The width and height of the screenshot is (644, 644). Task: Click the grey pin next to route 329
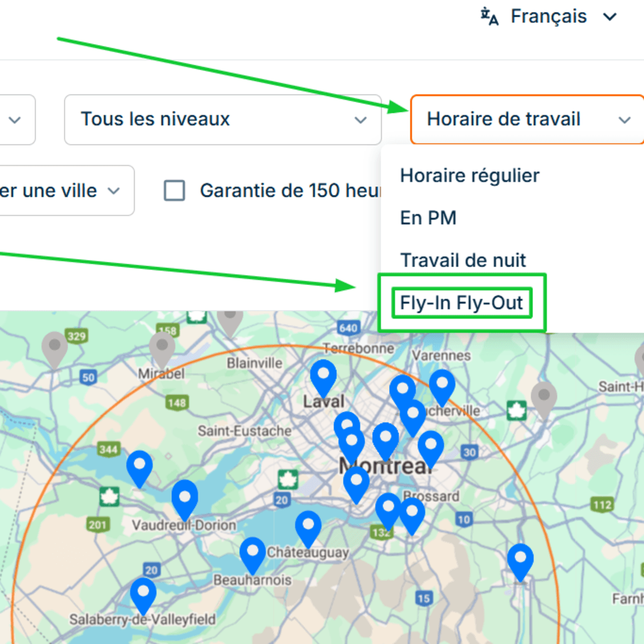tap(55, 351)
